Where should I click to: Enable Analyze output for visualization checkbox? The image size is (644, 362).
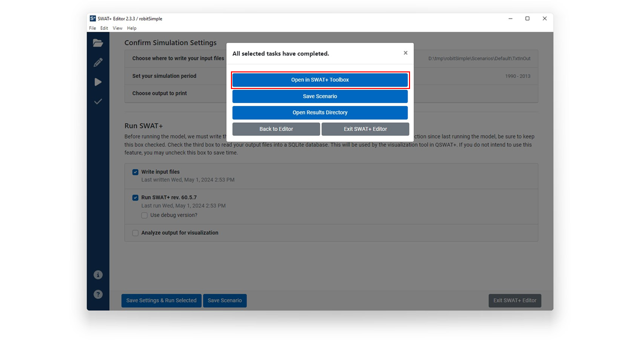click(x=135, y=233)
